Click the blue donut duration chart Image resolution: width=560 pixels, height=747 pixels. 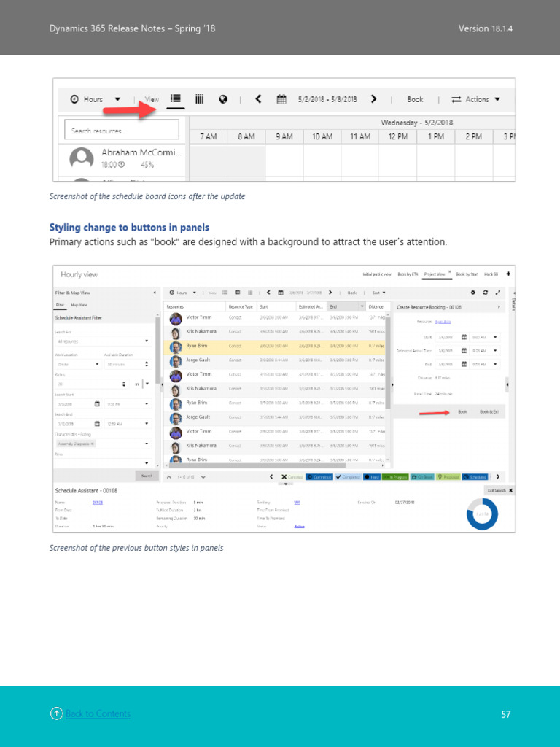(482, 514)
